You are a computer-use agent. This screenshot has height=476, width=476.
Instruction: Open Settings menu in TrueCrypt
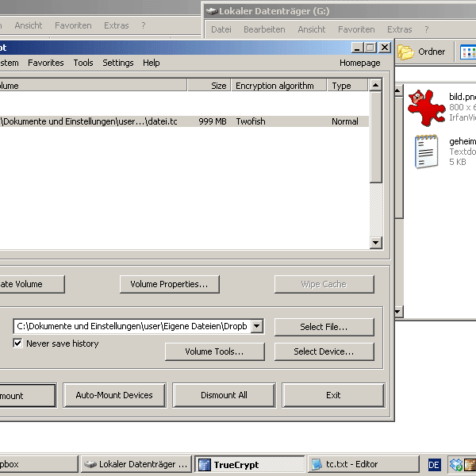[x=118, y=63]
